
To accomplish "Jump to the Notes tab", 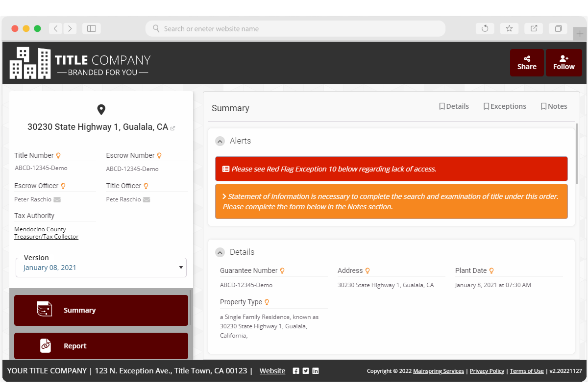I will 554,106.
